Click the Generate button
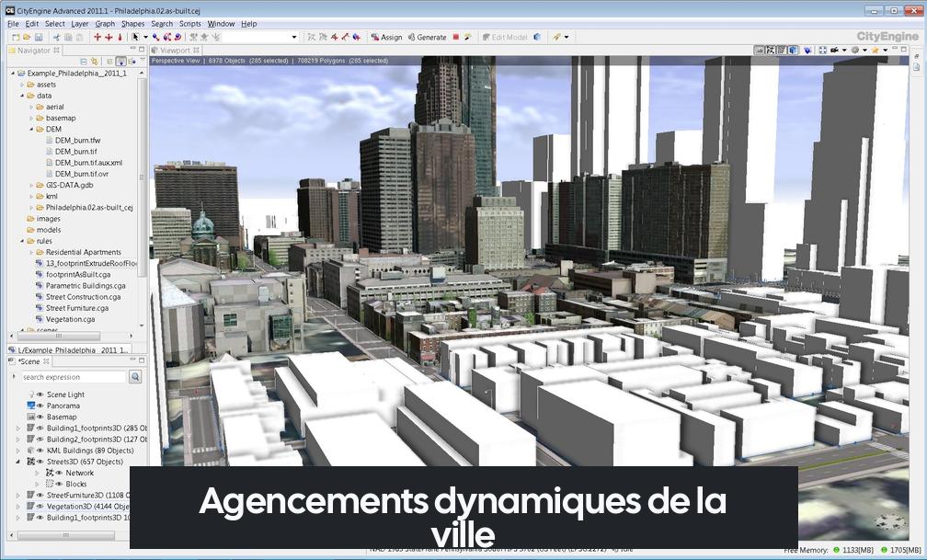The width and height of the screenshot is (927, 560). point(428,38)
